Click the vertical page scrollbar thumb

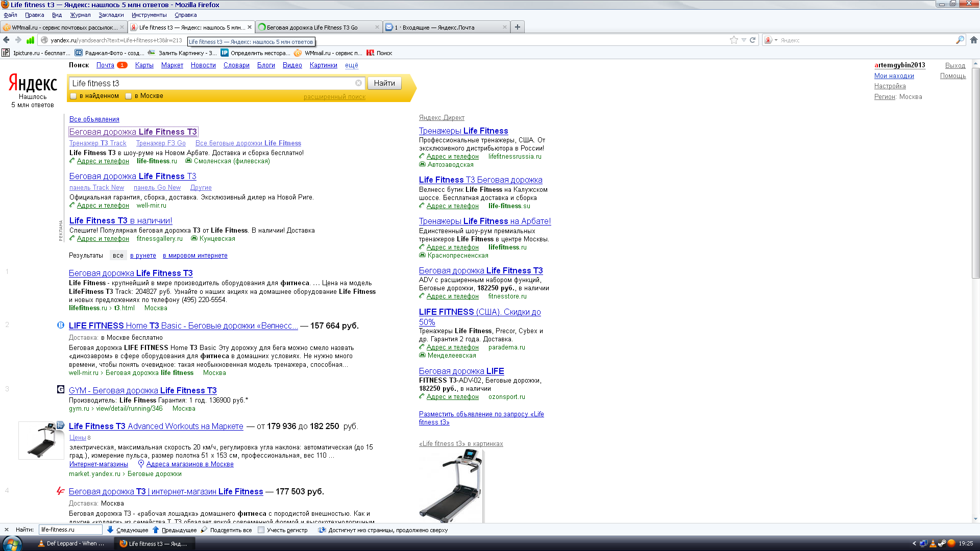tap(976, 172)
